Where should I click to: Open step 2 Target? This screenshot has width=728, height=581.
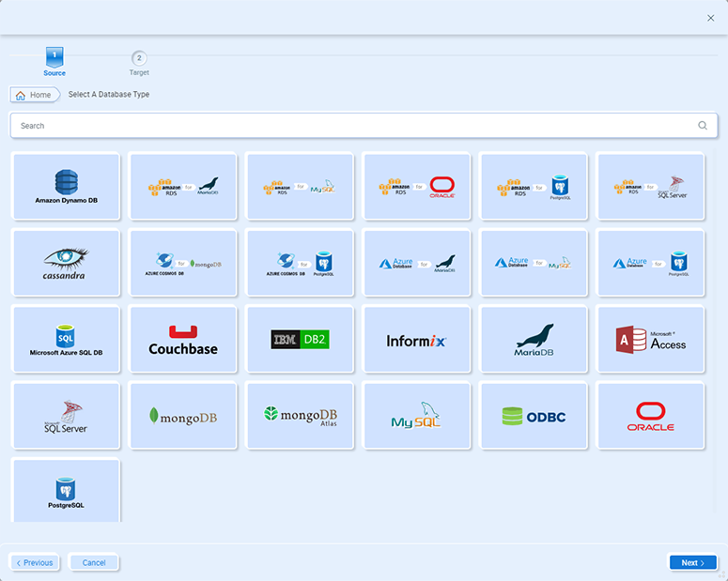pos(139,63)
